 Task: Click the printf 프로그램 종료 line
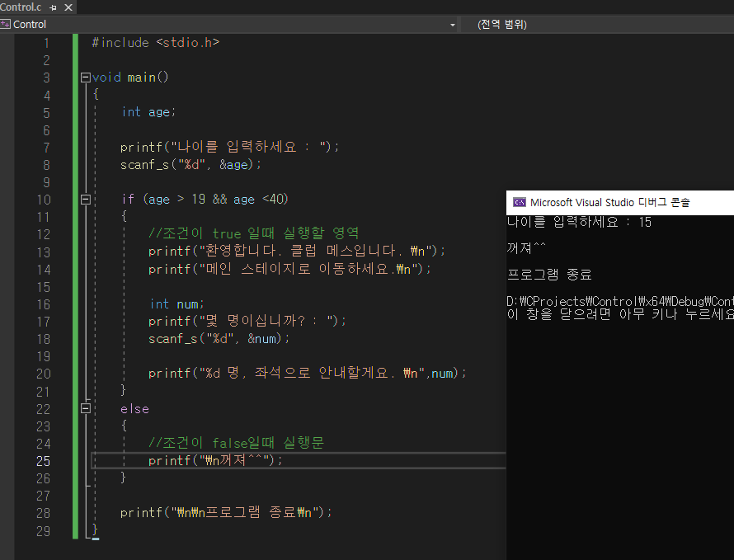226,512
